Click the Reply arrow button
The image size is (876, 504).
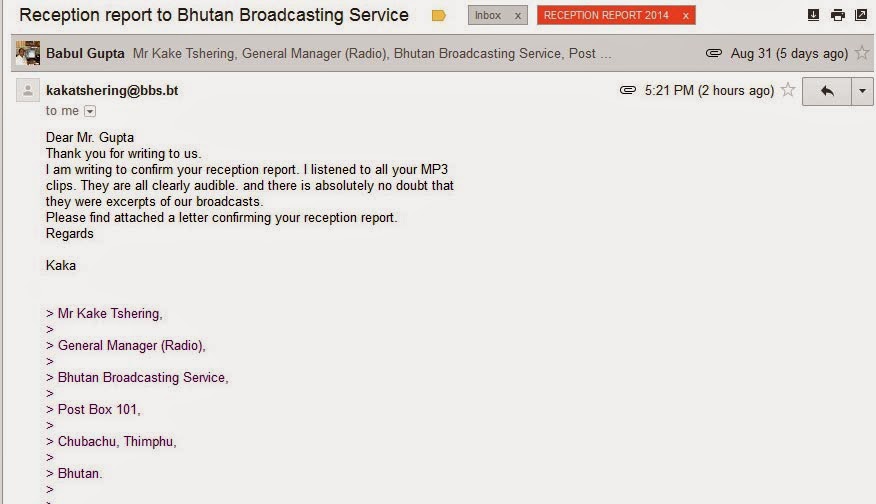click(827, 91)
